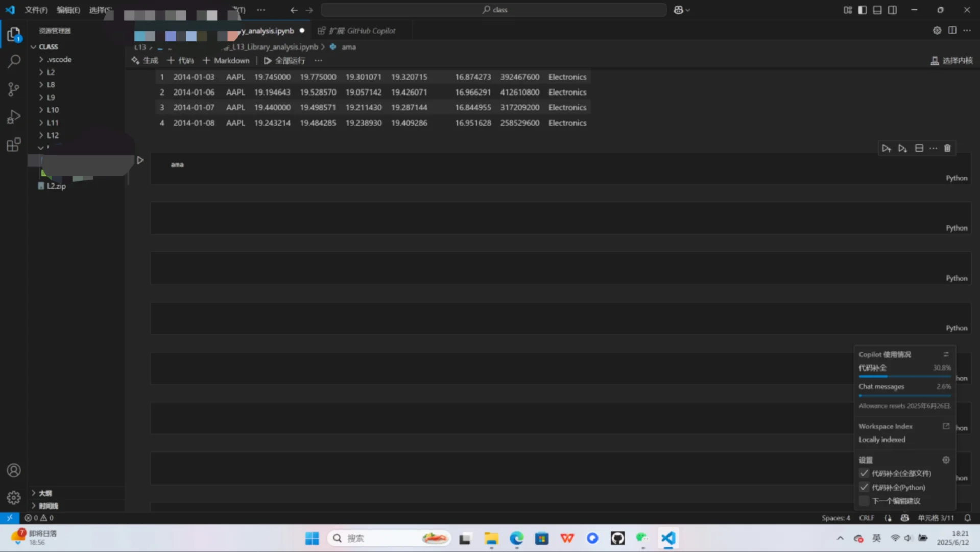Expand the 时间线 section

click(x=49, y=505)
